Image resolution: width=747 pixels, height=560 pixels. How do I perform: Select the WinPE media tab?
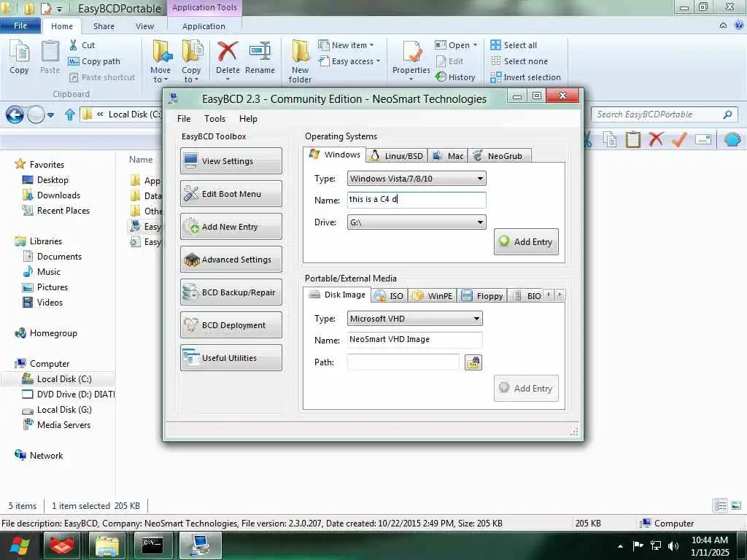pyautogui.click(x=433, y=296)
